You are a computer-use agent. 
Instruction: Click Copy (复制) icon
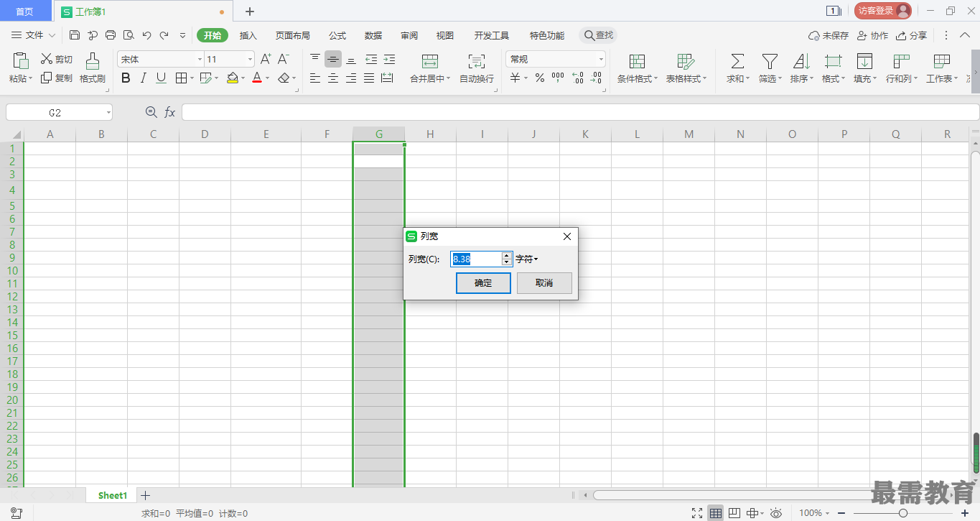pyautogui.click(x=47, y=78)
